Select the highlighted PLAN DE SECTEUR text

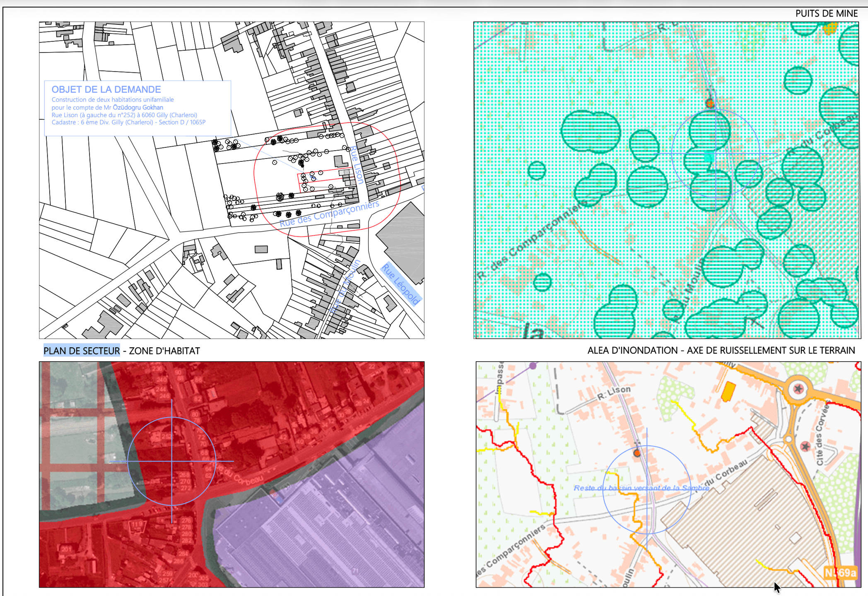82,351
